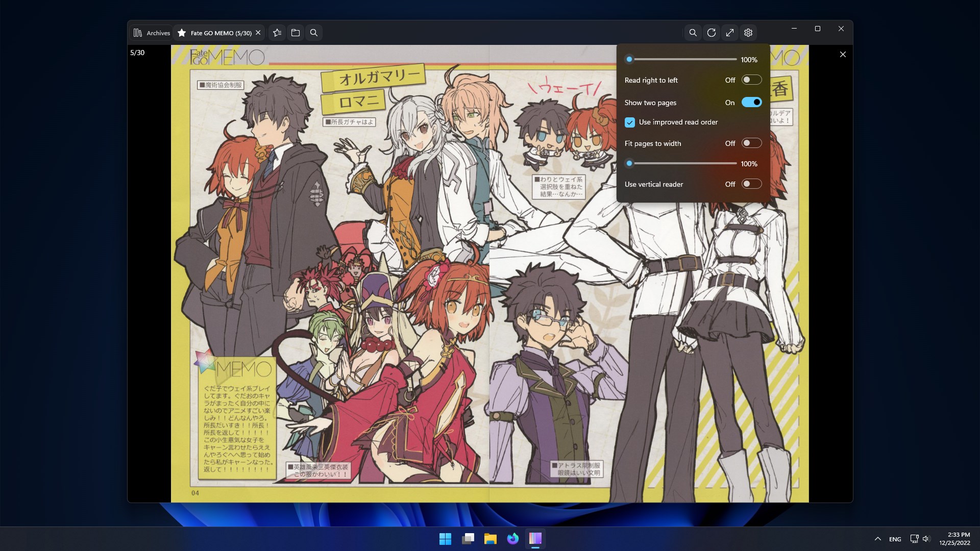This screenshot has height=551, width=980.
Task: Uncheck Use improved read order
Action: [630, 122]
